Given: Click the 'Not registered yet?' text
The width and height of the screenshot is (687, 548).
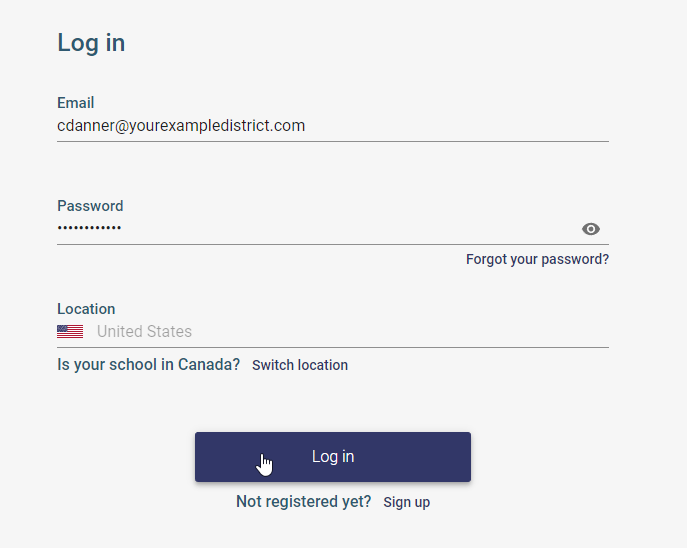Looking at the screenshot, I should click(303, 502).
